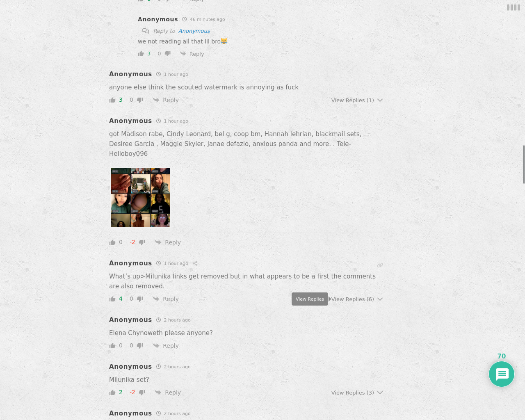Image resolution: width=525 pixels, height=420 pixels.
Task: Click the four-bar icon at top right
Action: tap(514, 7)
